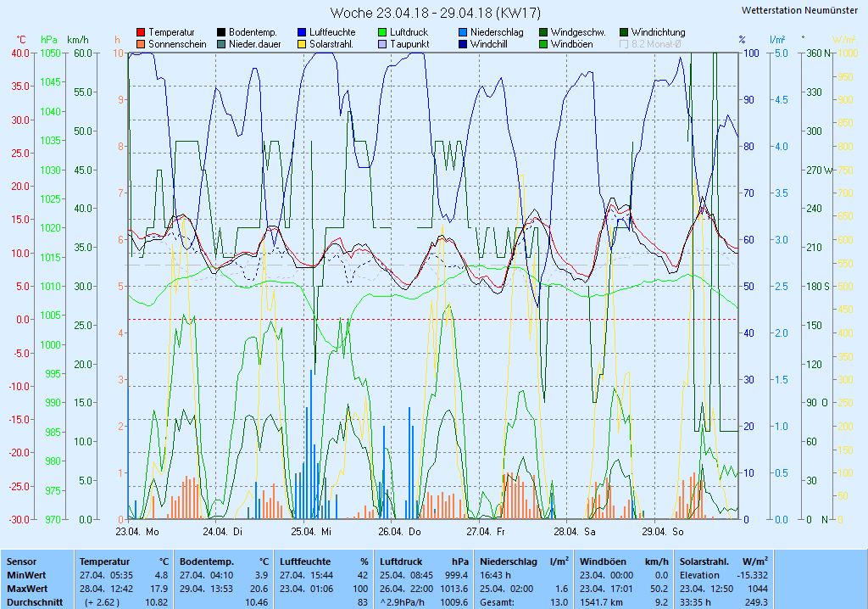
Task: Click the MaxWert row label
Action: (28, 589)
